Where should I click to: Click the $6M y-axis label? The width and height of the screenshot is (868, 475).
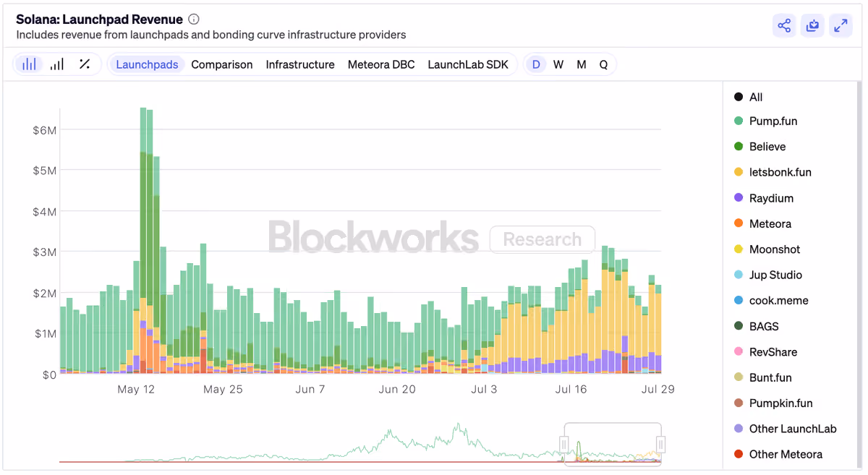click(x=45, y=129)
